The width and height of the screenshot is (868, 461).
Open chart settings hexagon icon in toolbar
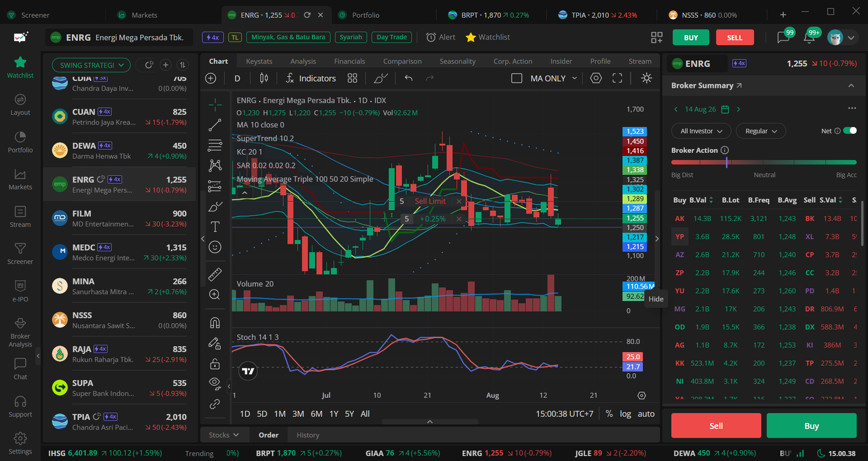coord(596,79)
